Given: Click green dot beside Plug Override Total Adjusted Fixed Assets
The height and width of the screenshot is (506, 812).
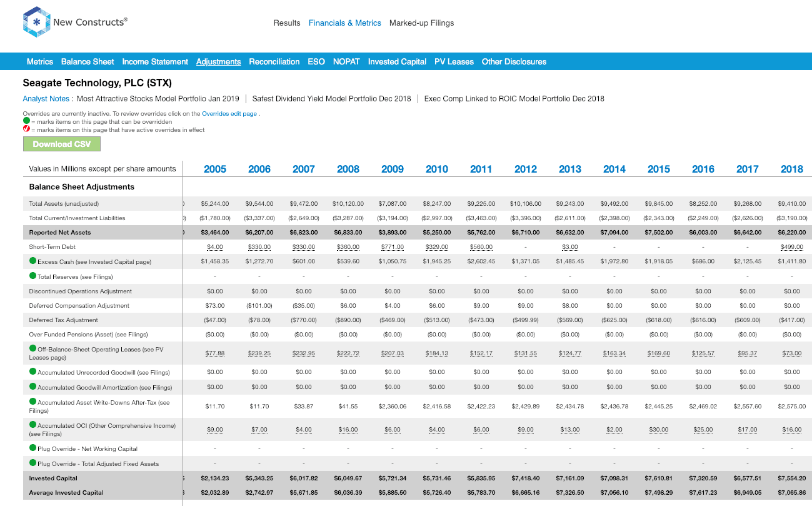Looking at the screenshot, I should (33, 463).
